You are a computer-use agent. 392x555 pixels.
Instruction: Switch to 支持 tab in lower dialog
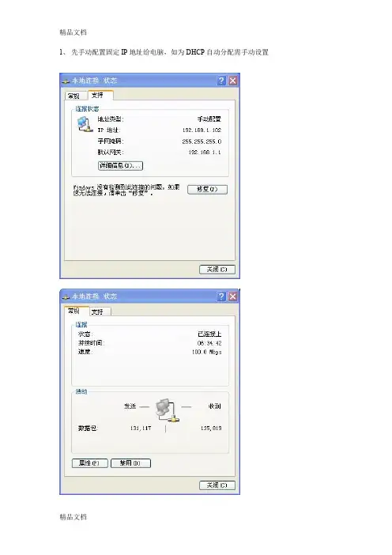pyautogui.click(x=100, y=311)
